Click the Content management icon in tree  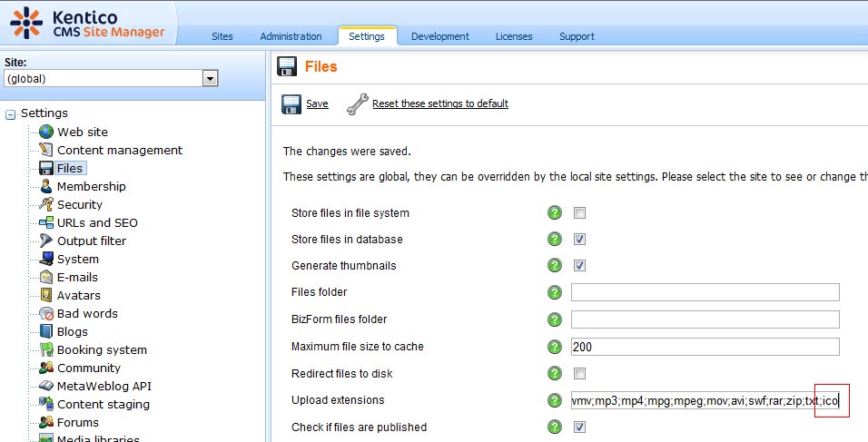pos(46,150)
